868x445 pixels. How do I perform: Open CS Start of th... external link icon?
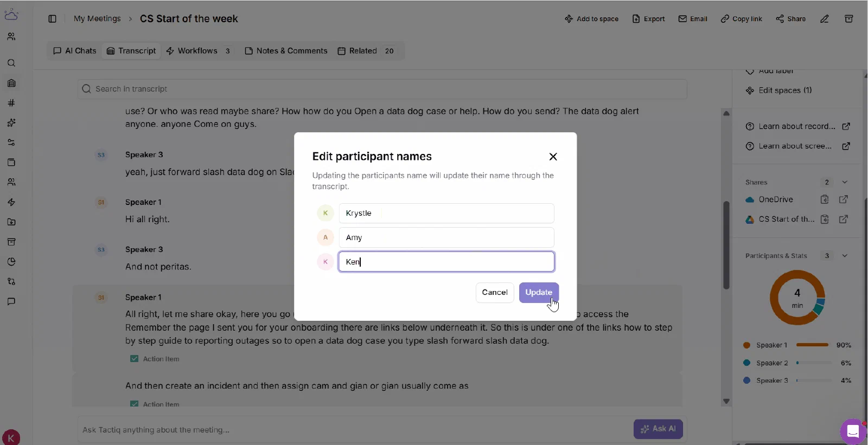pyautogui.click(x=844, y=220)
